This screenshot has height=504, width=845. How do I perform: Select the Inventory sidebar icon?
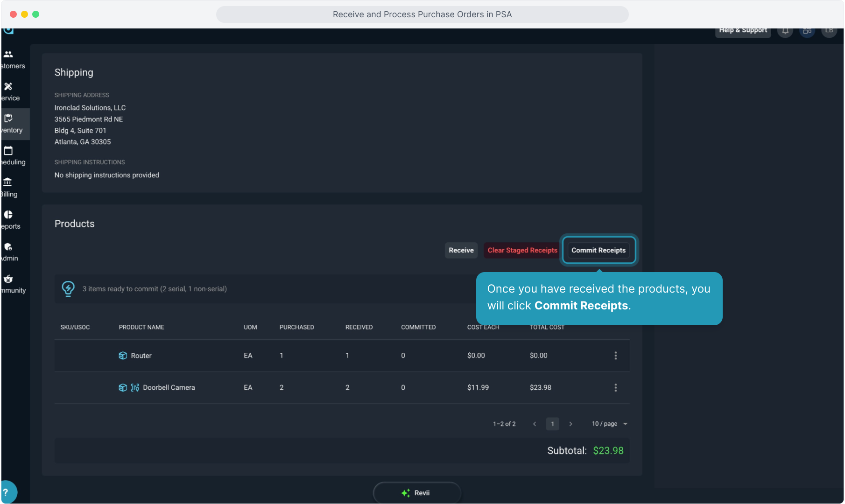tap(8, 119)
